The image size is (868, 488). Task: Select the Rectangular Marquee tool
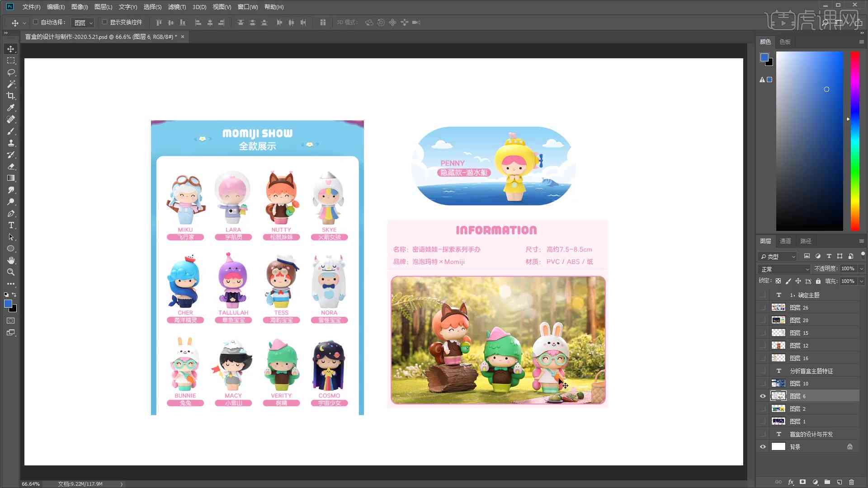pyautogui.click(x=11, y=61)
